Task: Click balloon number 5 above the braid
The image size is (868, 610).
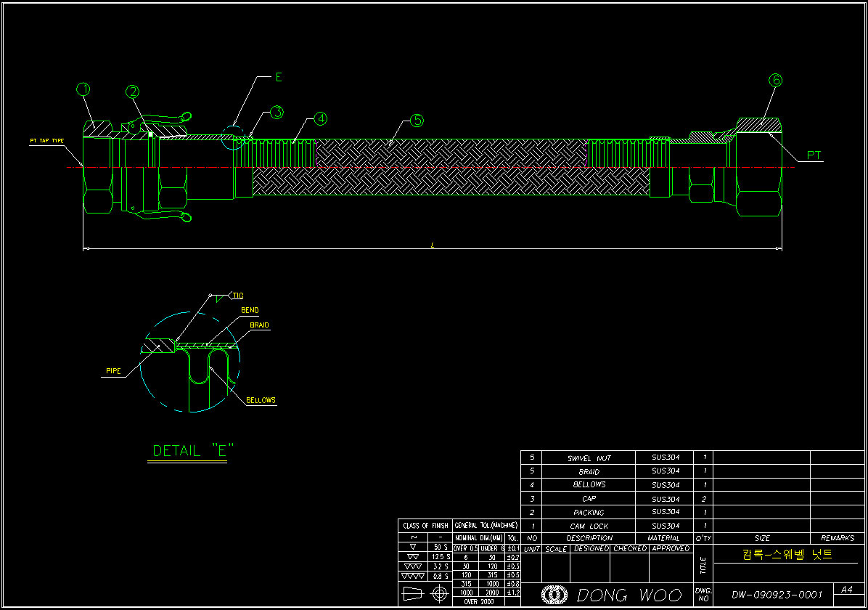Action: click(x=417, y=121)
